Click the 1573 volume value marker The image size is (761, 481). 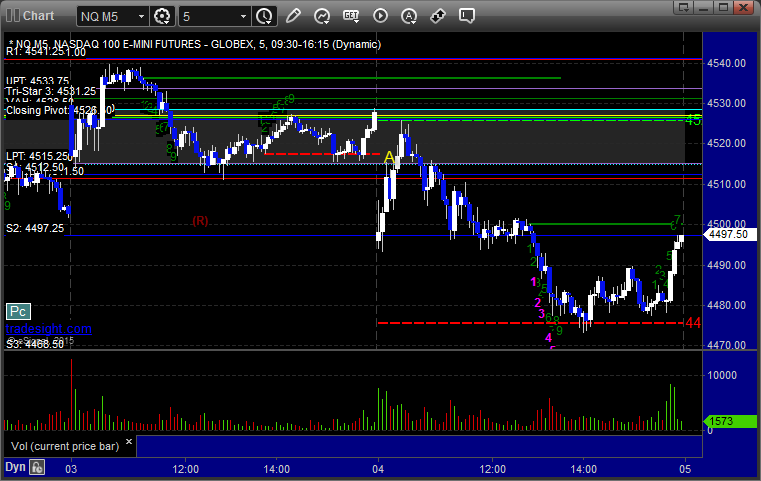point(730,421)
